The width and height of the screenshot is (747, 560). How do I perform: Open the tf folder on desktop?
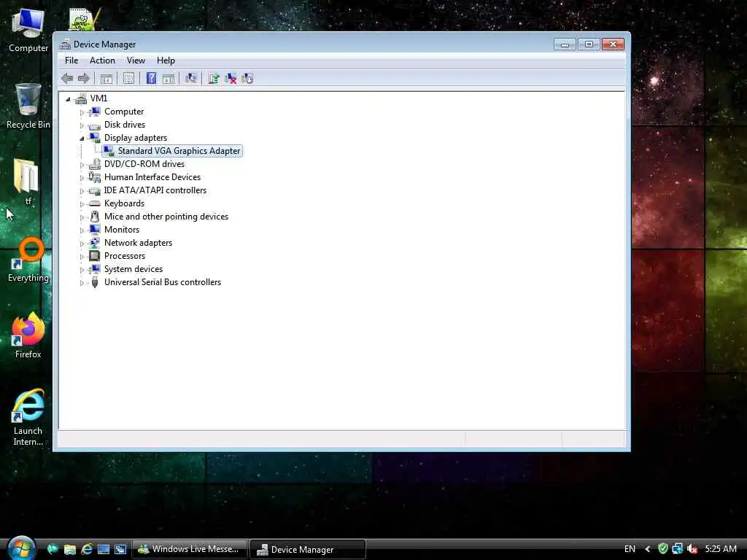click(x=28, y=182)
